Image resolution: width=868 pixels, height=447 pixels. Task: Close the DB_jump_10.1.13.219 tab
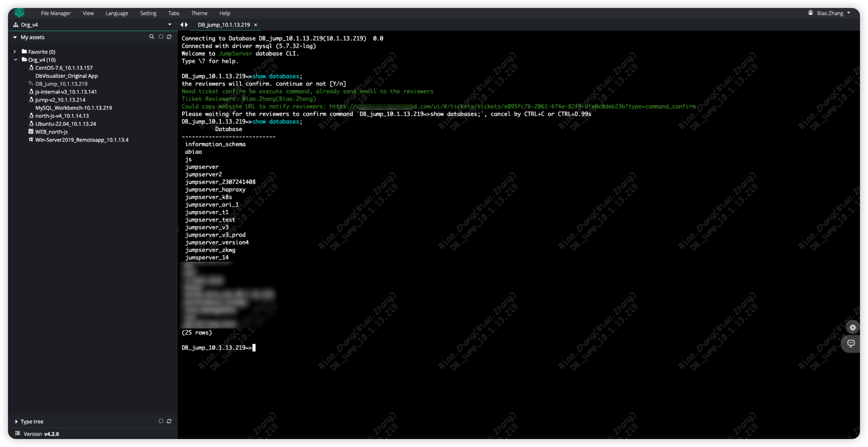256,25
